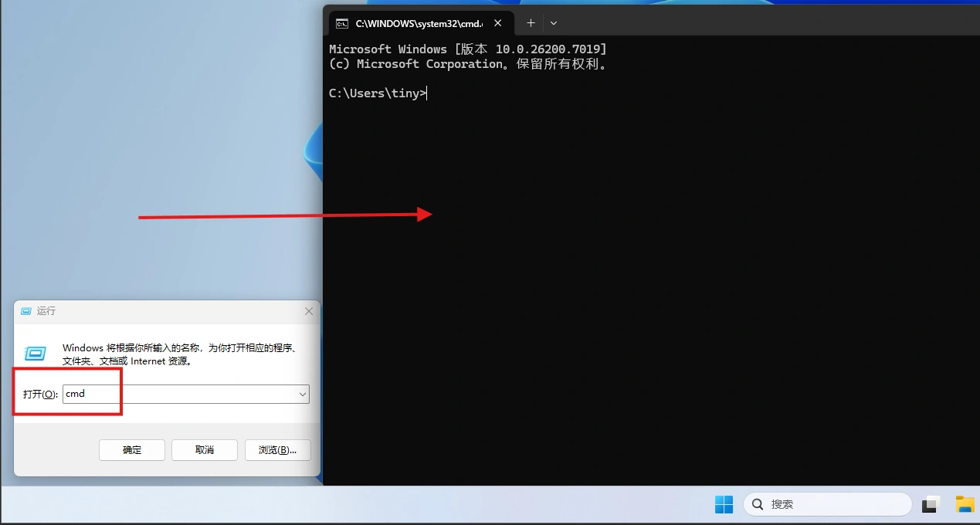Screen dimensions: 980x525
Task: Close the 运行 dialog
Action: click(309, 311)
